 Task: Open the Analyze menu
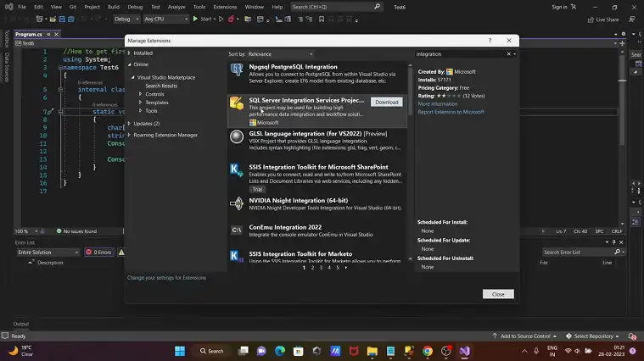[176, 7]
